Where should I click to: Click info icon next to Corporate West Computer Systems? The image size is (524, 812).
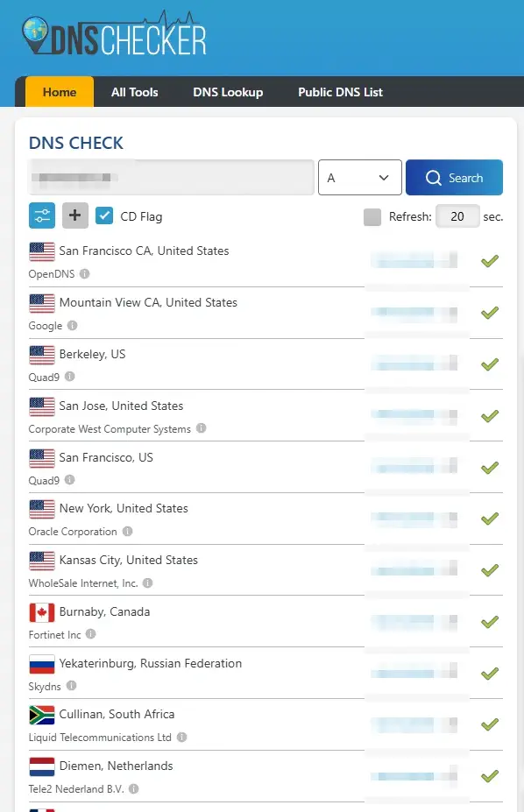click(x=202, y=428)
